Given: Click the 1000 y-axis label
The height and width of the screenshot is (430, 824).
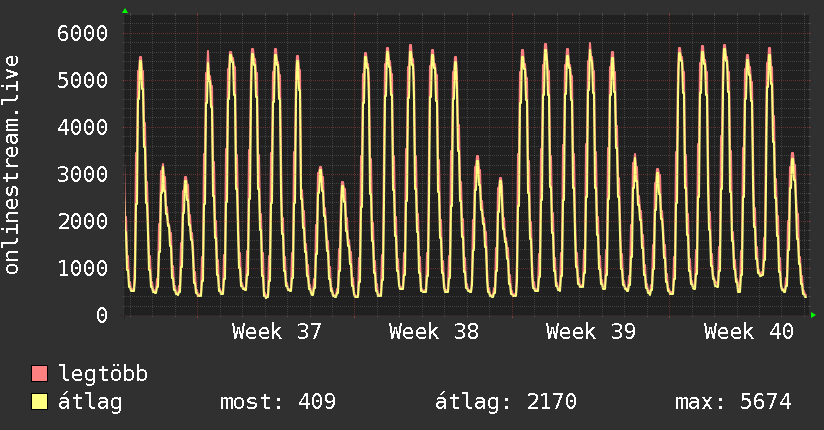Looking at the screenshot, I should click(83, 268).
